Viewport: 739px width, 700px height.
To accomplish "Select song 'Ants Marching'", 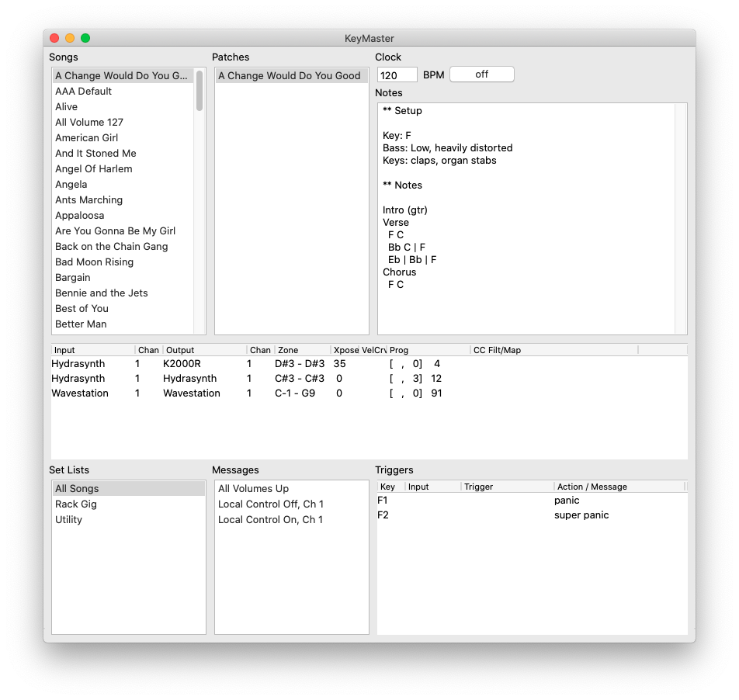I will [x=123, y=200].
